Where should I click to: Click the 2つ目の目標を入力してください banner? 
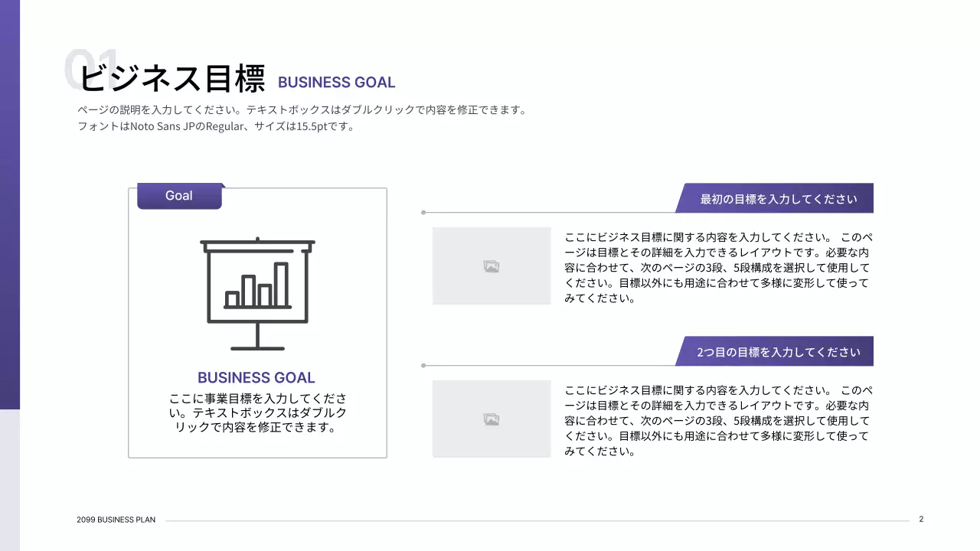tap(778, 352)
